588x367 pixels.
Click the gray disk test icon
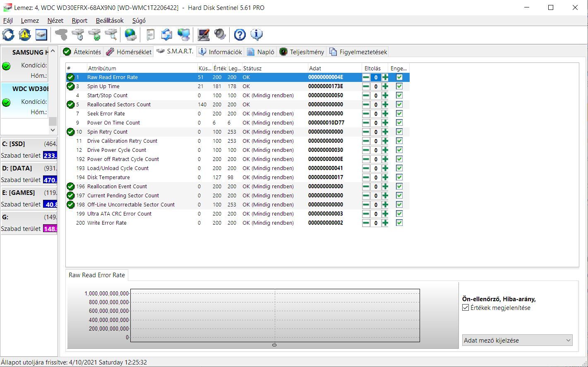click(61, 34)
